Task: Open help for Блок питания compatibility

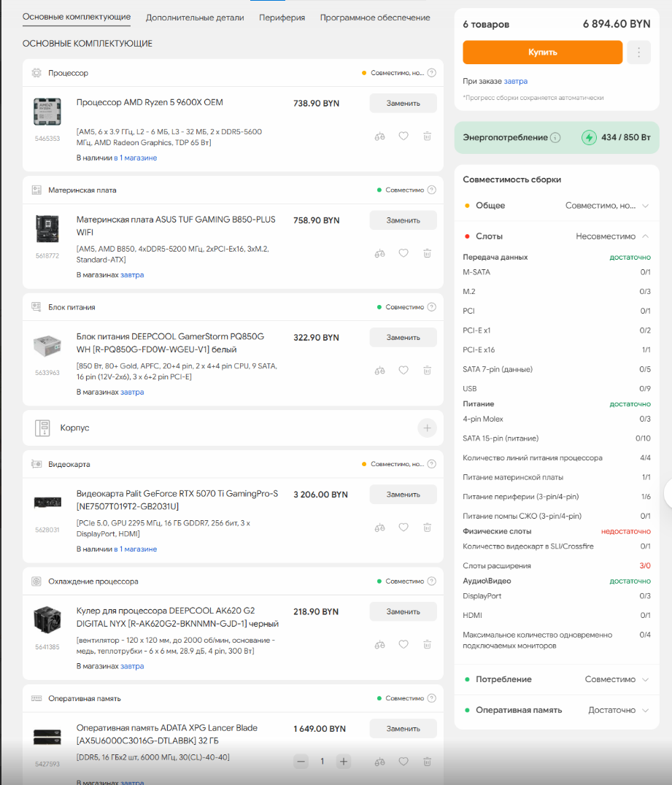Action: [x=432, y=307]
